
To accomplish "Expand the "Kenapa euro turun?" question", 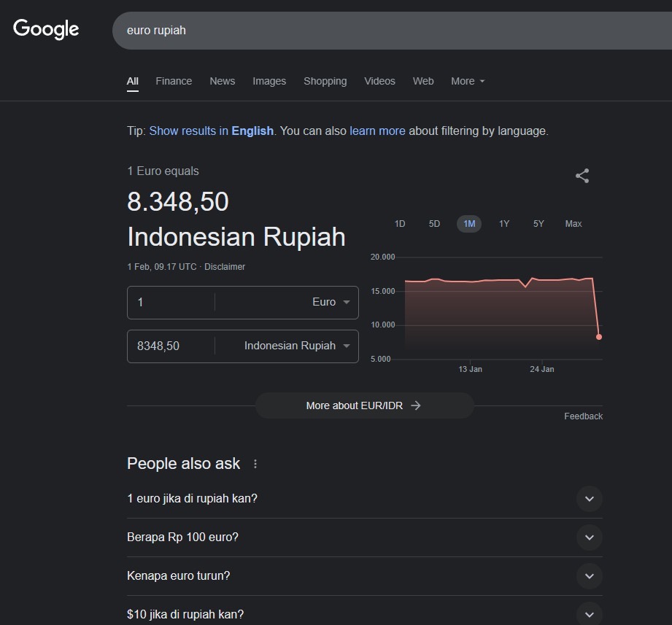I will pyautogui.click(x=590, y=576).
